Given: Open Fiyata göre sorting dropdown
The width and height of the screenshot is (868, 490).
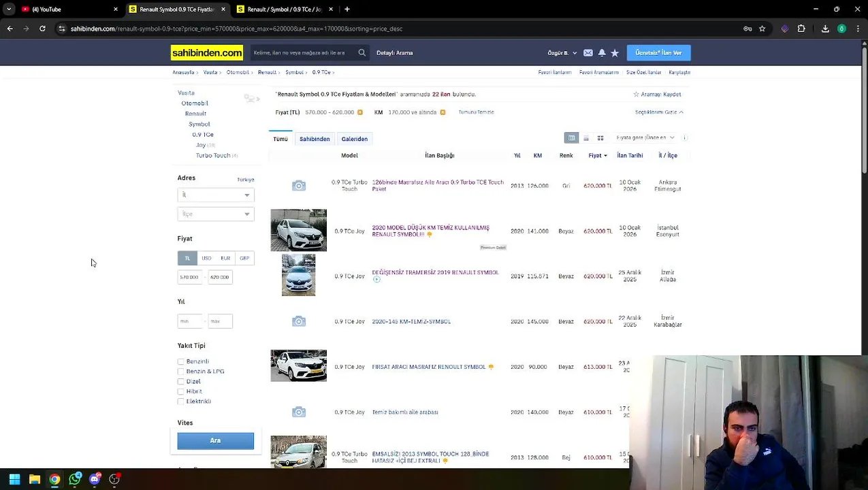Looking at the screenshot, I should click(x=645, y=137).
